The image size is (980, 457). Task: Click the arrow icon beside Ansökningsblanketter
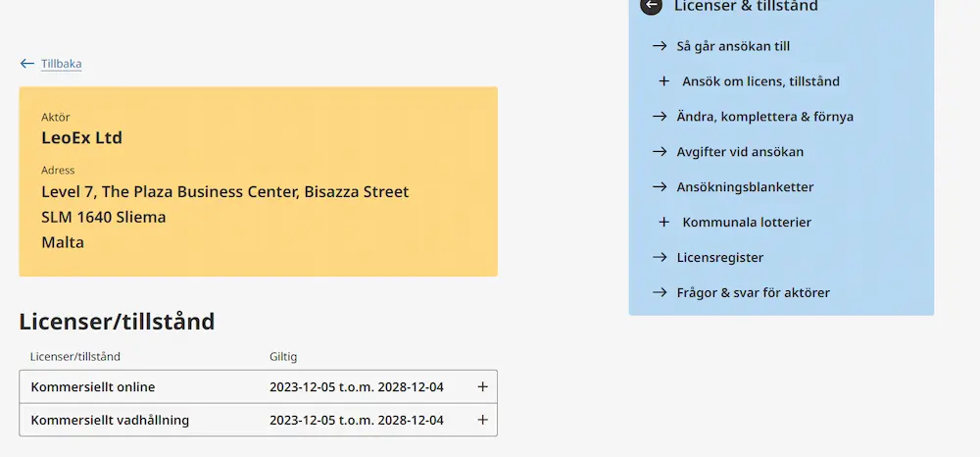660,187
